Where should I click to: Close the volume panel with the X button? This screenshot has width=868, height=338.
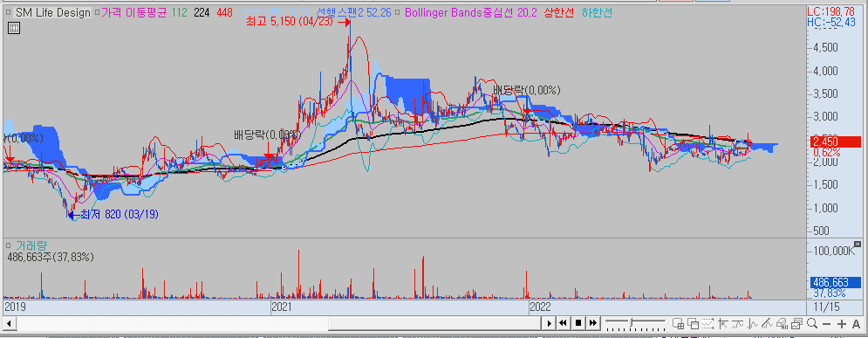coord(858,244)
